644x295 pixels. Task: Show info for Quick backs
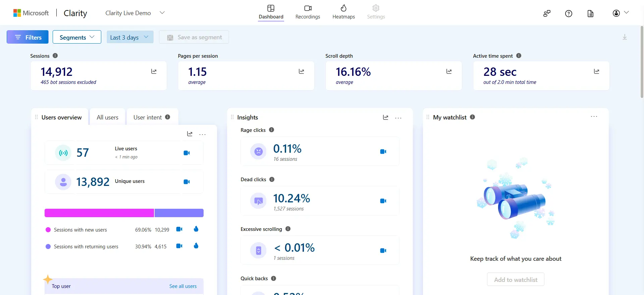pos(274,279)
